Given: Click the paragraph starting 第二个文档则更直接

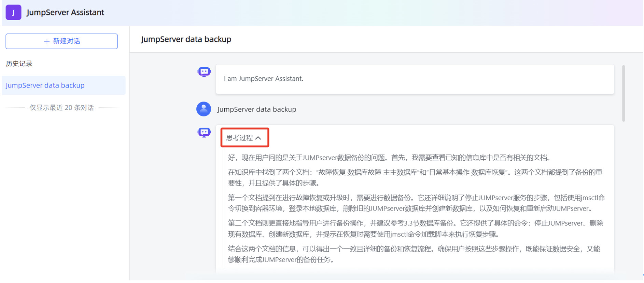Looking at the screenshot, I should (416, 229).
